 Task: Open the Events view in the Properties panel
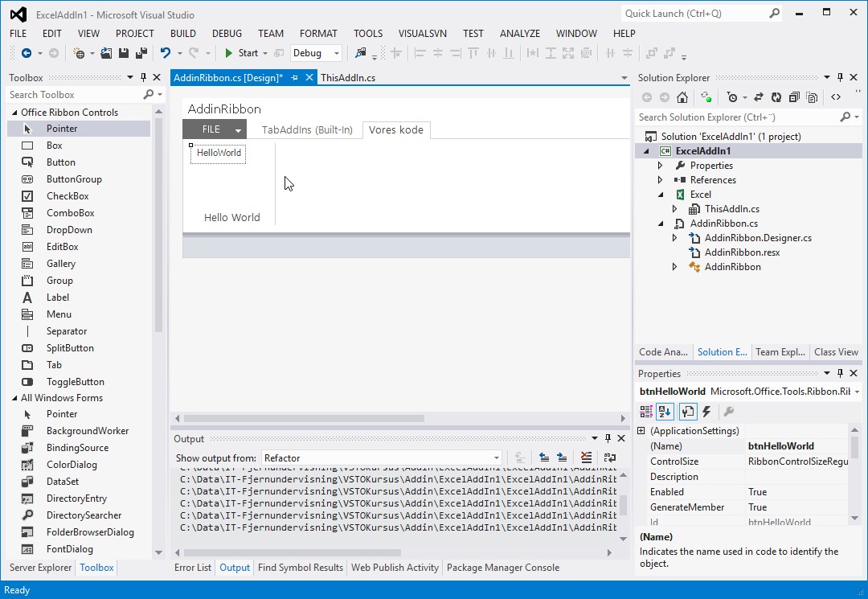tap(706, 411)
